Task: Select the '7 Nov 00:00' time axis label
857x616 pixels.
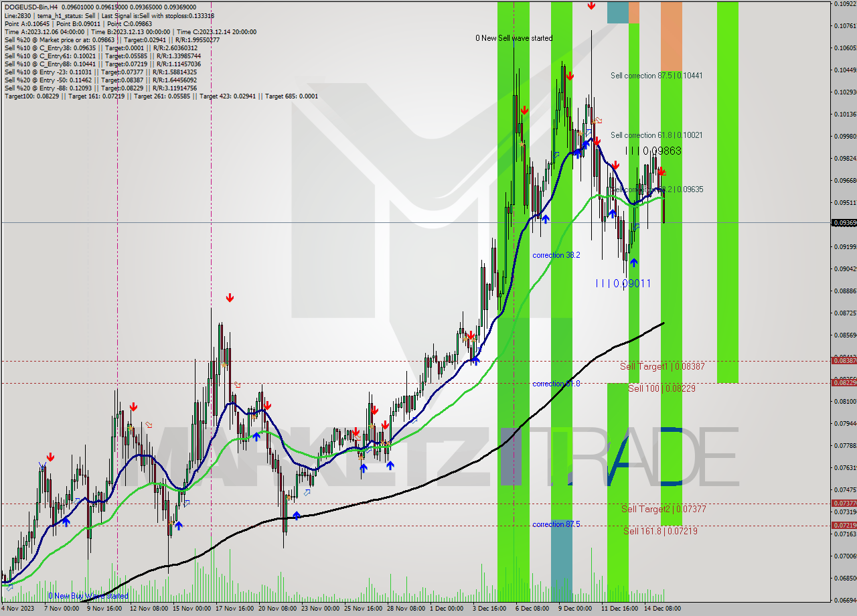Action: [63, 609]
